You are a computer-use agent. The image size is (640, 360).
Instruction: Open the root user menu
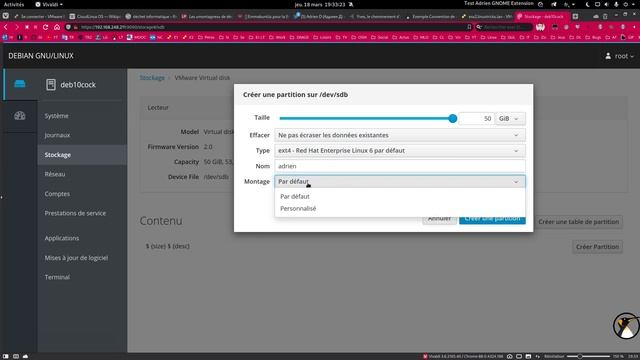pos(620,56)
